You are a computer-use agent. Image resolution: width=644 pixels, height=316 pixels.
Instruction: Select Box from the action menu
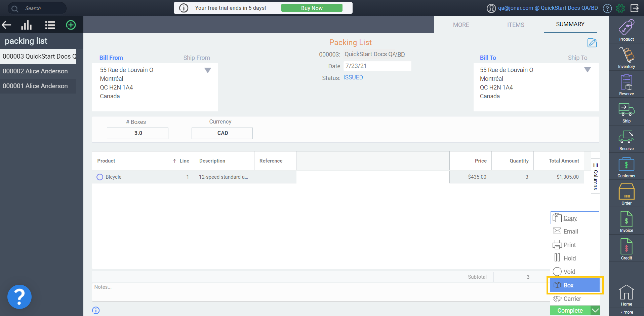(575, 285)
